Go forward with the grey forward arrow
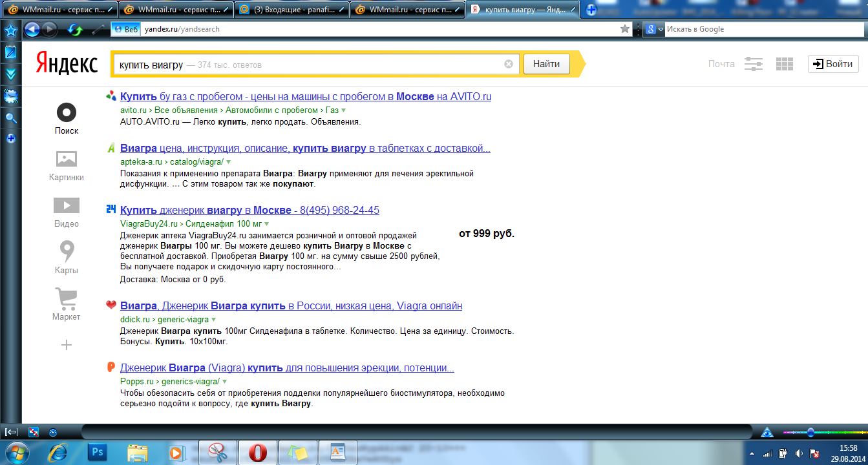 click(49, 29)
